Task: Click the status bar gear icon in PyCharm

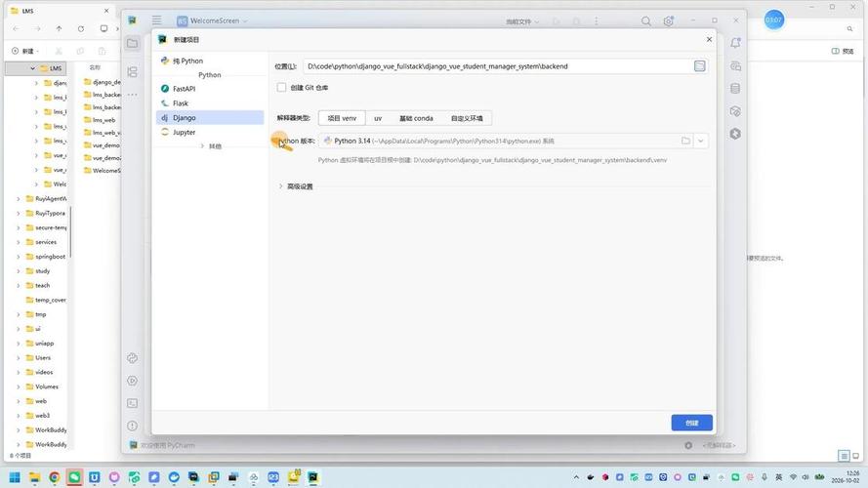Action: point(688,445)
